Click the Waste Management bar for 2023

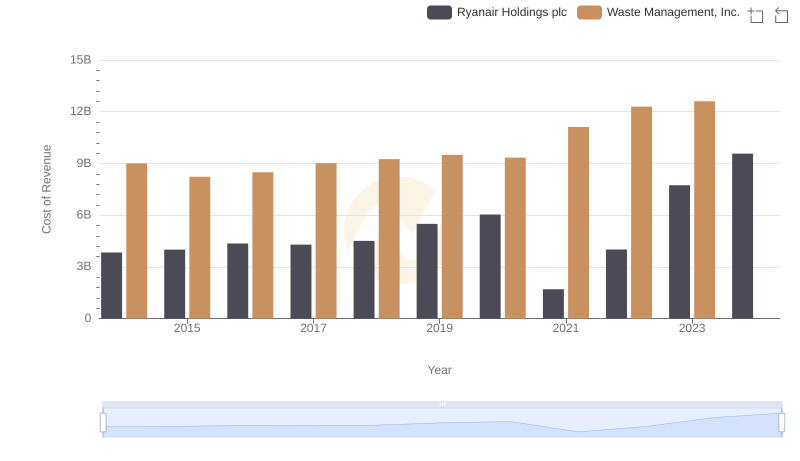(x=705, y=210)
